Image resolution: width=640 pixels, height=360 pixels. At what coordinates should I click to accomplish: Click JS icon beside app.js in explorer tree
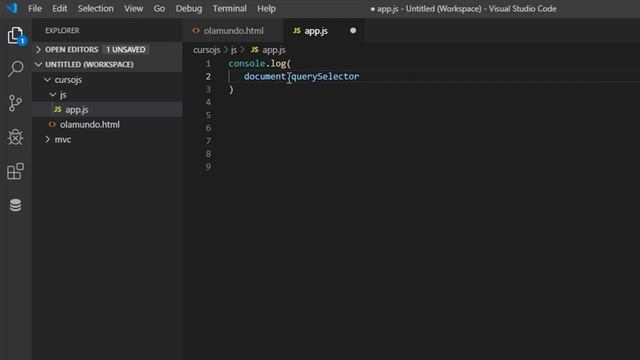point(58,109)
